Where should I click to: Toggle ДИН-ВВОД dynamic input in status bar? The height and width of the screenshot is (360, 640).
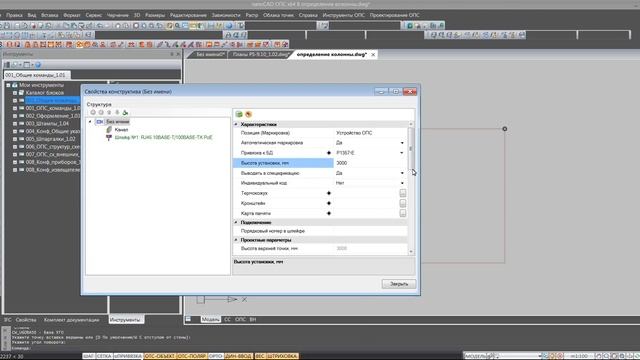238,356
